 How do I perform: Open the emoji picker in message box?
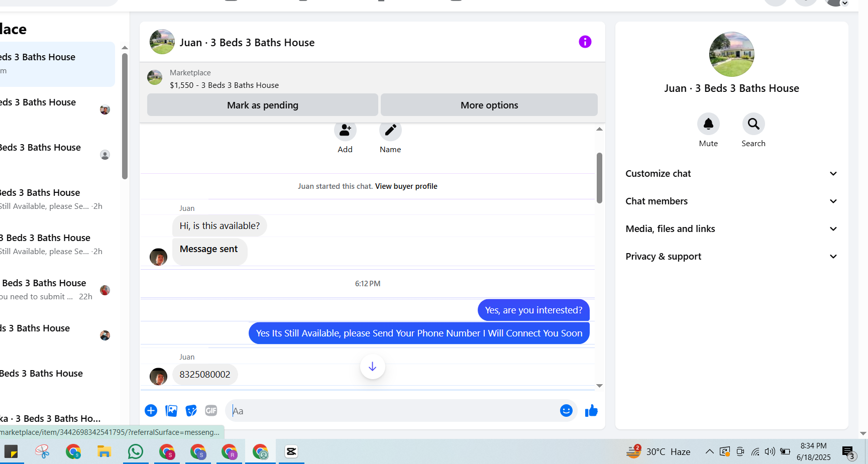click(566, 411)
